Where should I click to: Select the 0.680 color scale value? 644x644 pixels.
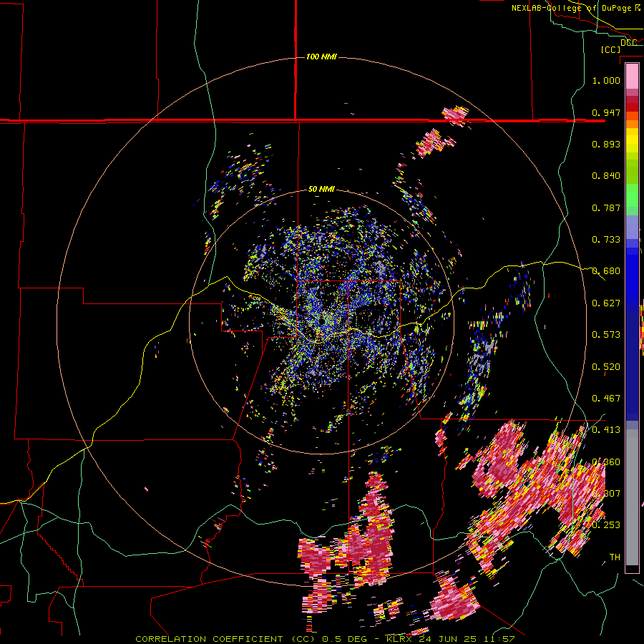606,271
